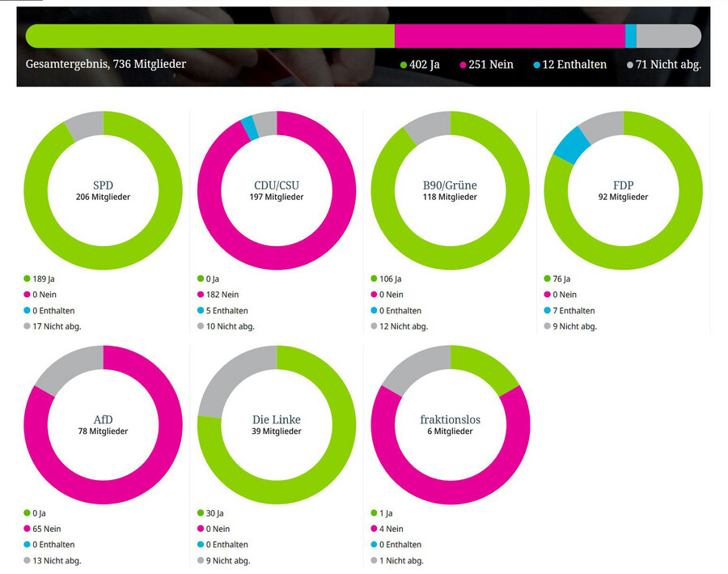Click the gray dot next to 13 Nicht abg.
Viewport: 728px width, 574px height.
point(28,560)
